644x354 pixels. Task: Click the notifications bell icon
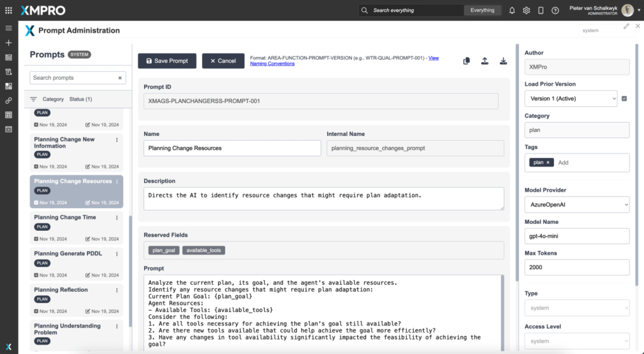(512, 10)
